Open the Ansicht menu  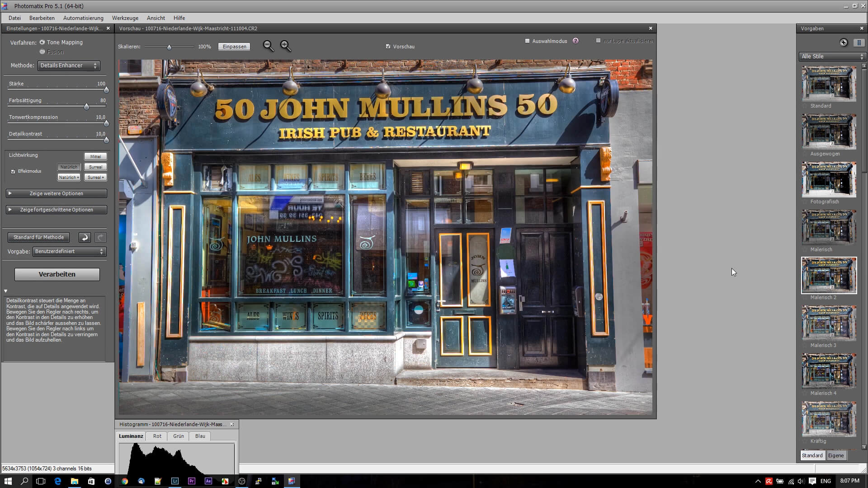(x=156, y=18)
